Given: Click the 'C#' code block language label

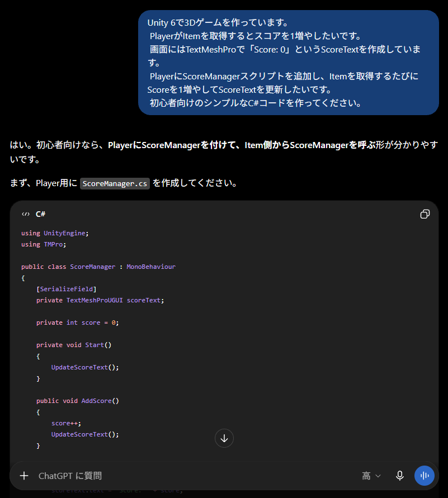Looking at the screenshot, I should click(x=40, y=214).
